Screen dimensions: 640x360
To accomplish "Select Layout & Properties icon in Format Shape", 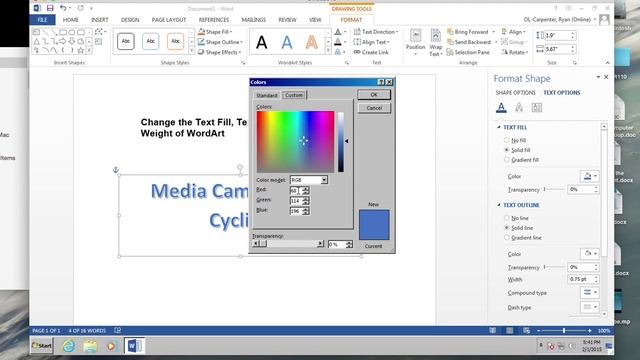I will 537,107.
